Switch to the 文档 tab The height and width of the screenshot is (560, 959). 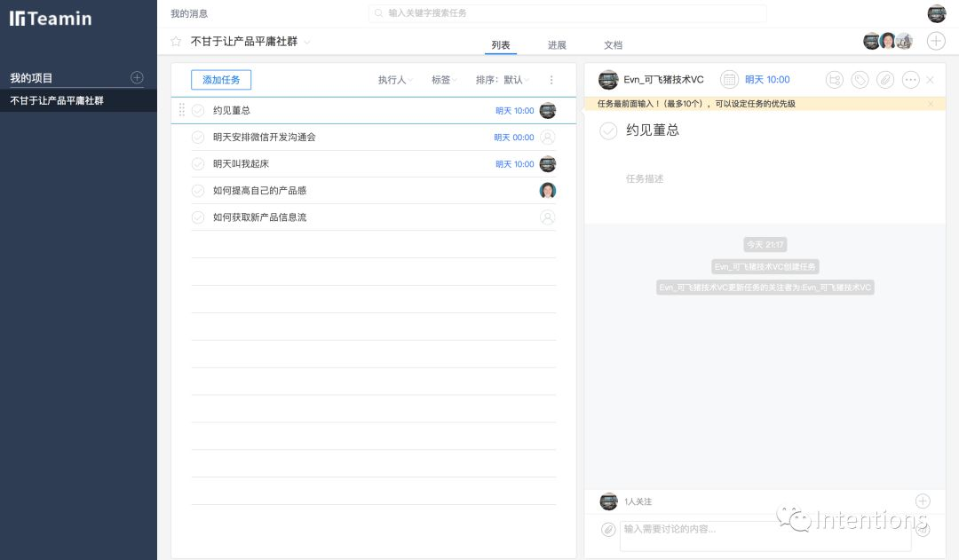point(613,45)
